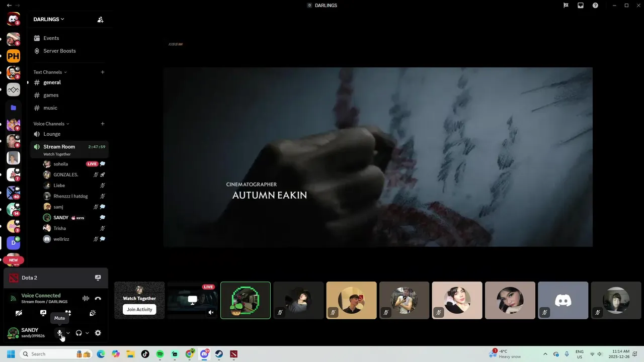Stream Dota 2 using the screen-share icon
The height and width of the screenshot is (362, 644).
pos(98,278)
